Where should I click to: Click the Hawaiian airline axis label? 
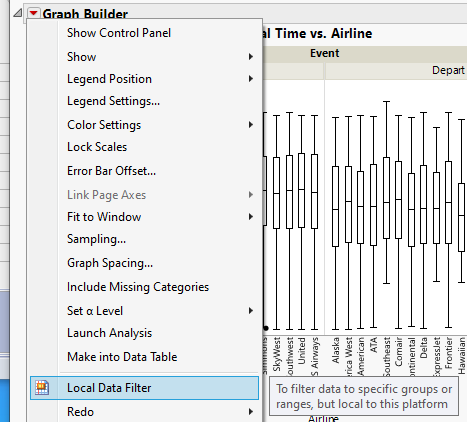tap(461, 355)
